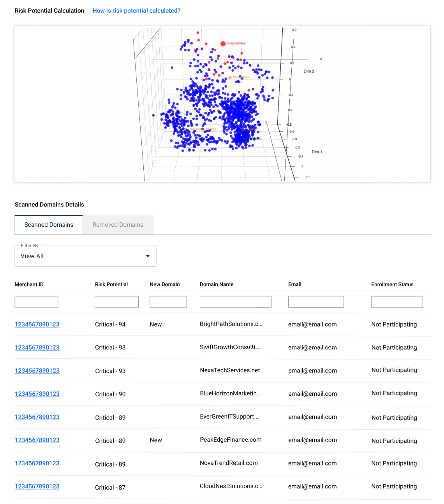The width and height of the screenshot is (444, 504).
Task: Click the Dim 3 axis label
Action: point(309,71)
